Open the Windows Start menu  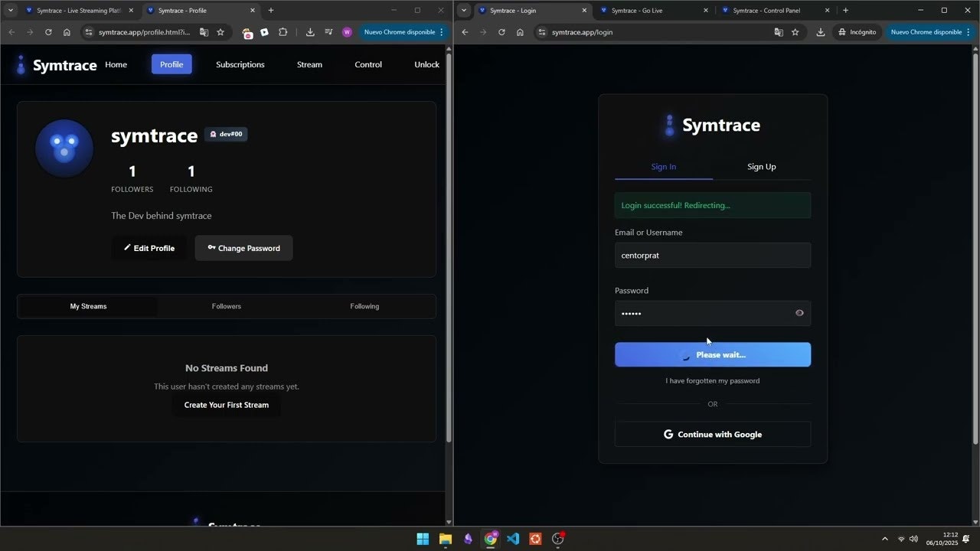tap(423, 539)
